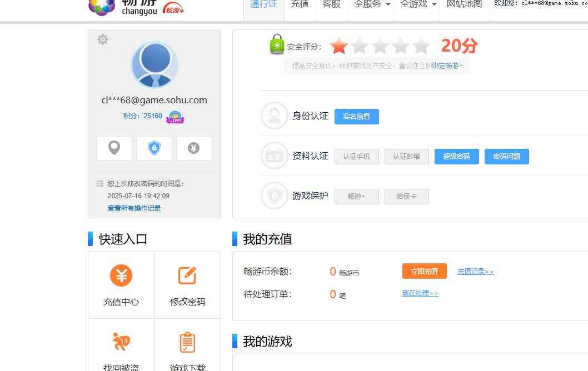Click the 游戏保护 shield icon
This screenshot has height=371, width=588.
(274, 195)
